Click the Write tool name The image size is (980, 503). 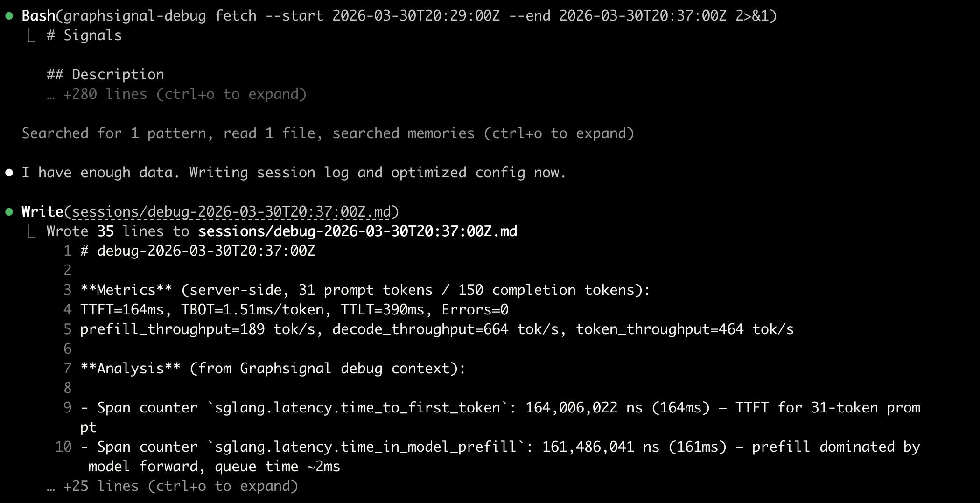[42, 212]
